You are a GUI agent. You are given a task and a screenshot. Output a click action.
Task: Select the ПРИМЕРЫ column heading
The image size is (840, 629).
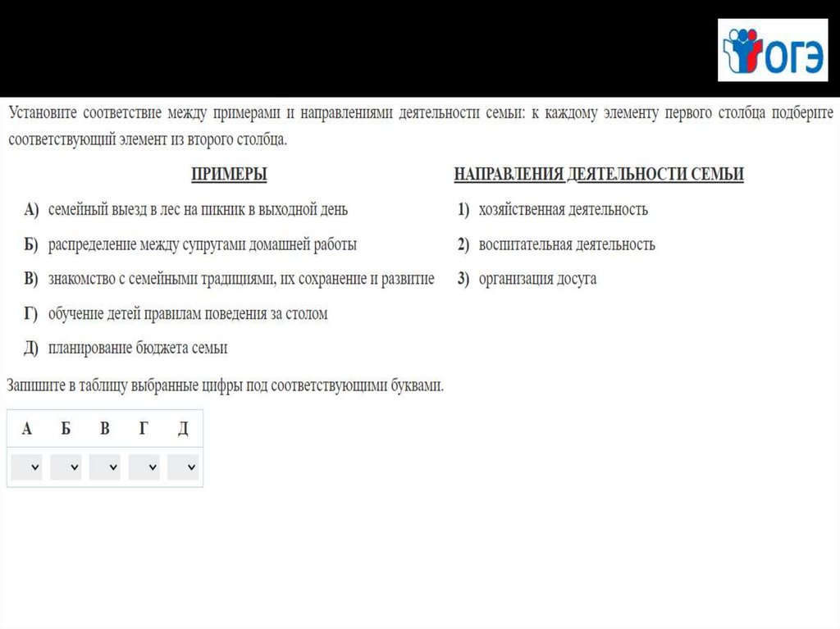pos(229,174)
